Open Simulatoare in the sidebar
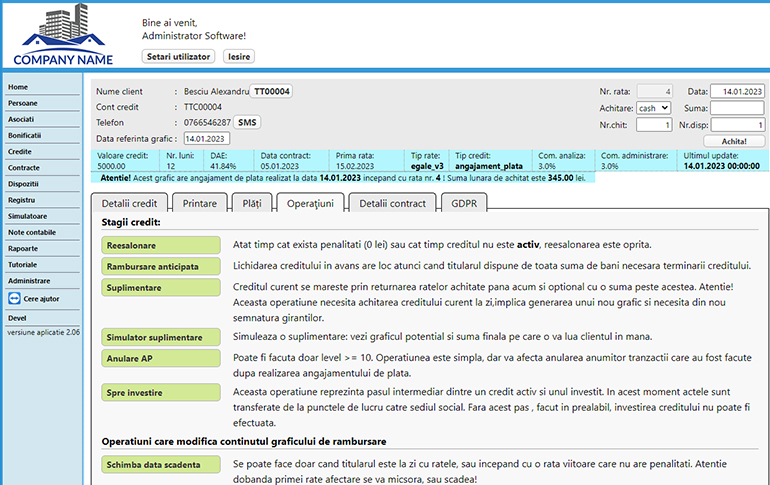 tap(28, 216)
